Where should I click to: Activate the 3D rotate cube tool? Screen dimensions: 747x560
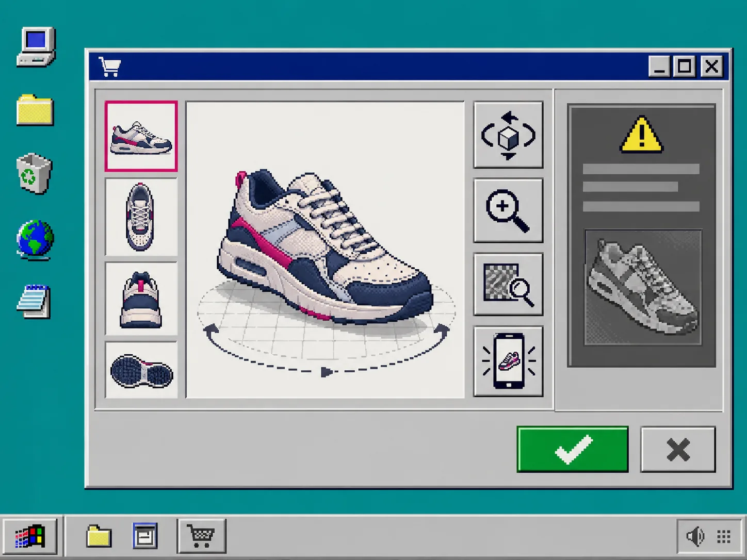coord(508,135)
